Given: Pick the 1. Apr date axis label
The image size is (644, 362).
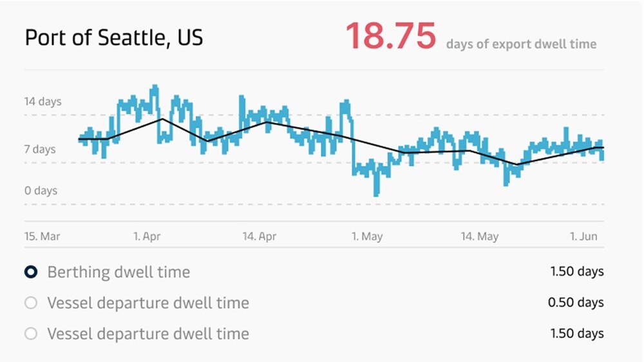Looking at the screenshot, I should pyautogui.click(x=147, y=236).
